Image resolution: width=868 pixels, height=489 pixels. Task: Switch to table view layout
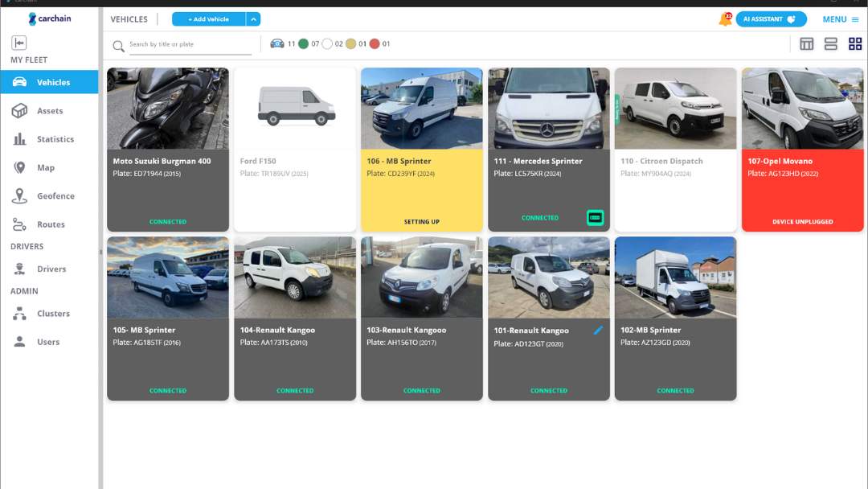806,43
